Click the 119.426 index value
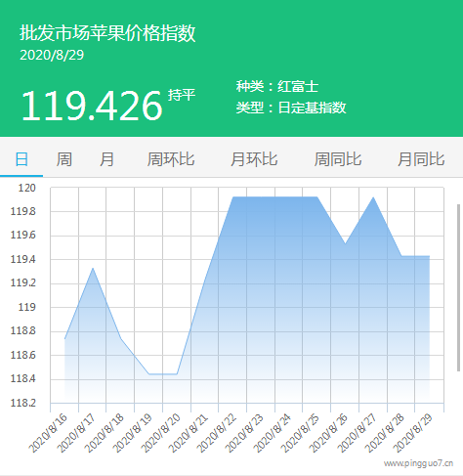The height and width of the screenshot is (476, 463). [92, 106]
